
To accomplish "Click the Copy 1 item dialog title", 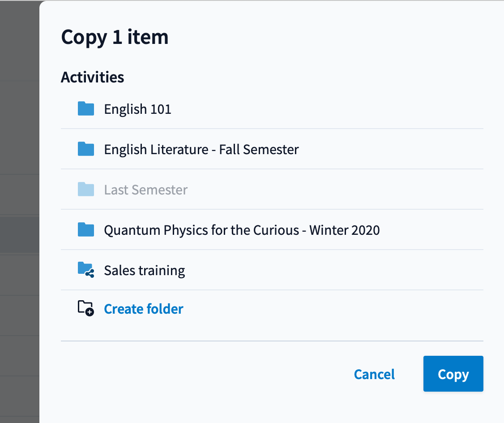I will (x=115, y=37).
